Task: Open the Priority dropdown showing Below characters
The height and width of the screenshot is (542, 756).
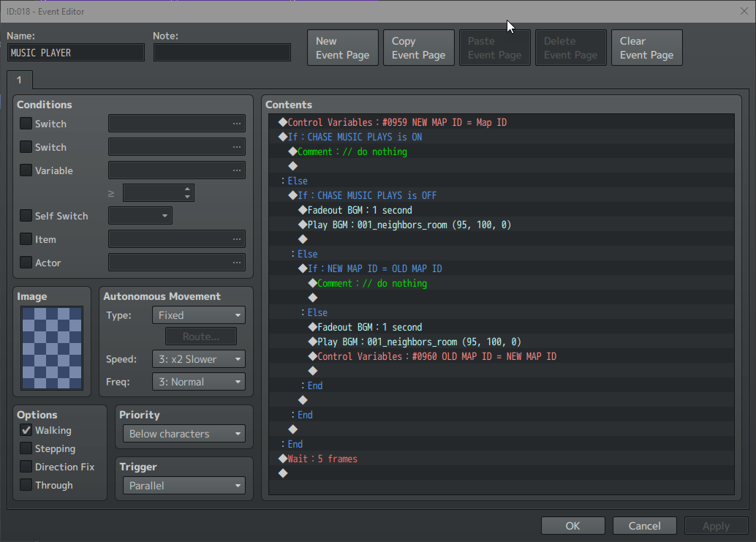Action: pos(184,434)
